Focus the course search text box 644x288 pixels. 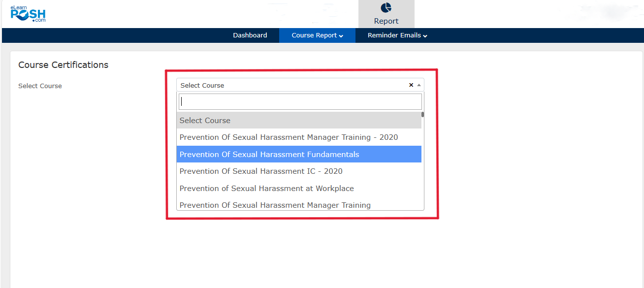point(300,102)
